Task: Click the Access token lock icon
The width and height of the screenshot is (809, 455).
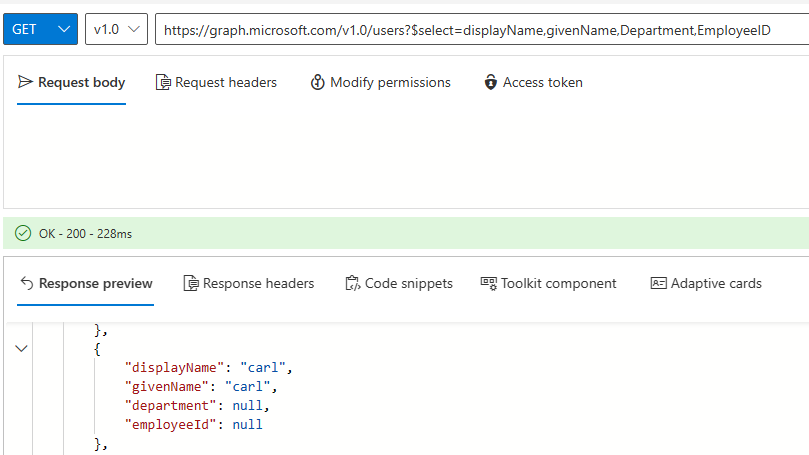Action: tap(491, 82)
